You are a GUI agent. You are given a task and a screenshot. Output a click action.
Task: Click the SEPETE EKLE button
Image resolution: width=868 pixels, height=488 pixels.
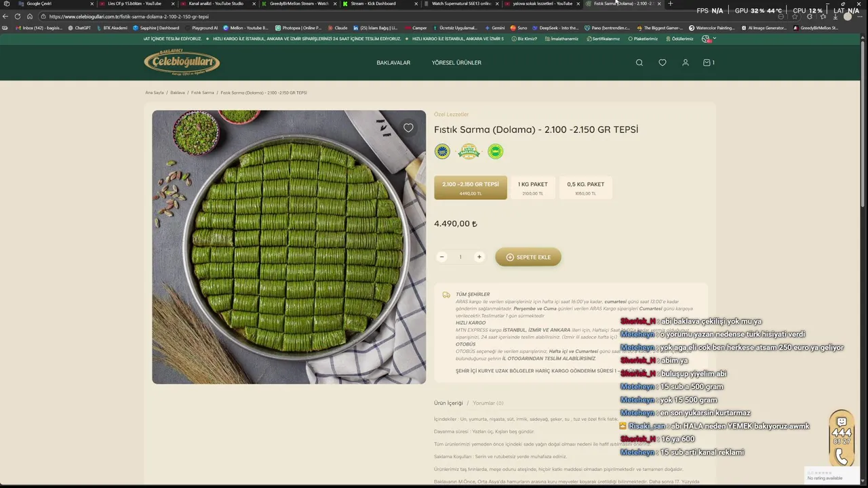(528, 257)
